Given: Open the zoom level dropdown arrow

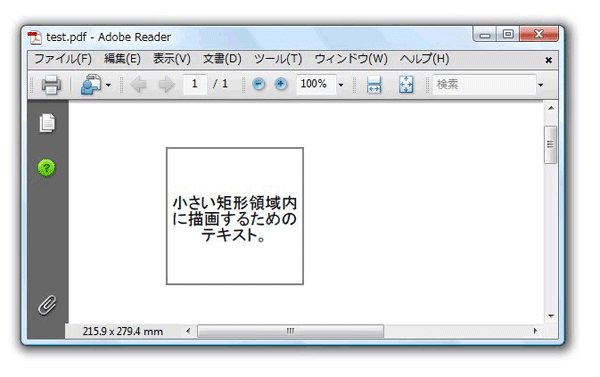Looking at the screenshot, I should pyautogui.click(x=341, y=85).
